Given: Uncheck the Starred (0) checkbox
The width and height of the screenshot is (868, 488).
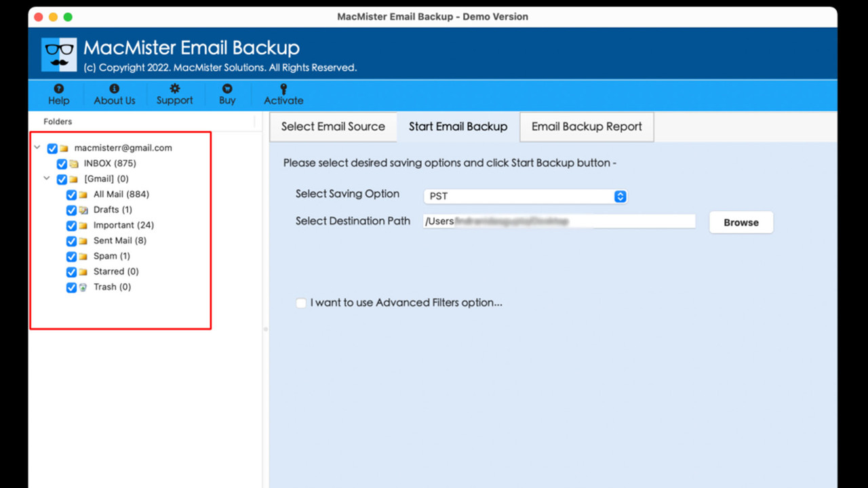Looking at the screenshot, I should [x=71, y=272].
